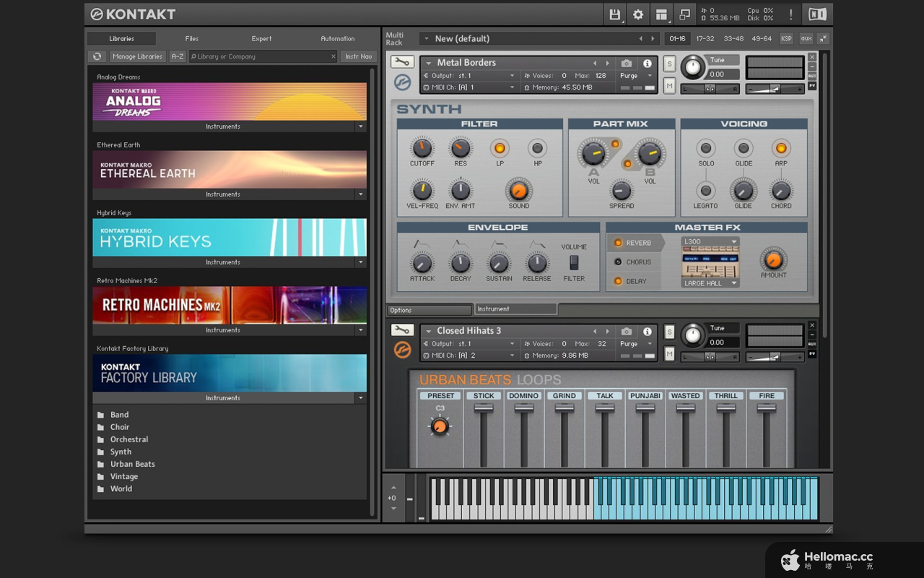924x578 pixels.
Task: Solo the Closed Hihats 3 instrument
Action: pos(669,332)
